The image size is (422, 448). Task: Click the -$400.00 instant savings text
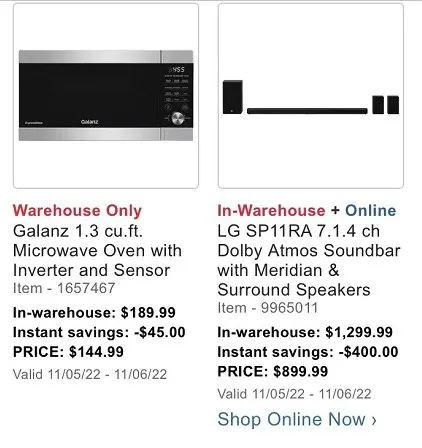pos(368,352)
